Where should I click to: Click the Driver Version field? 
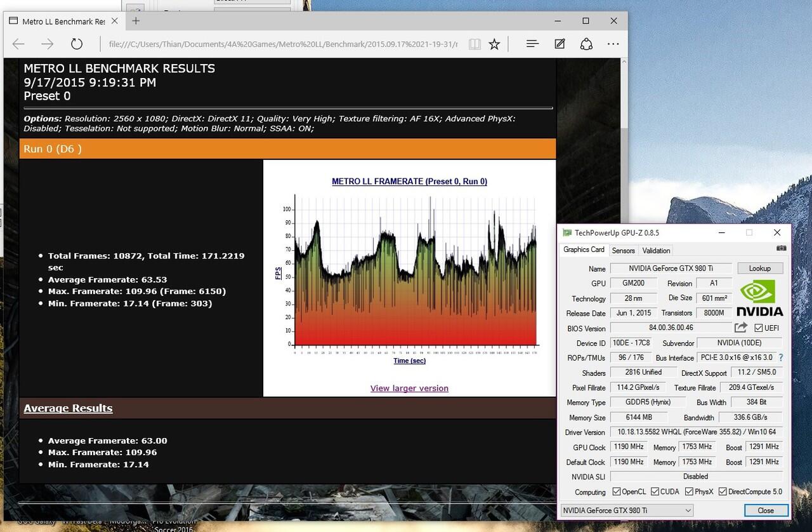[697, 432]
